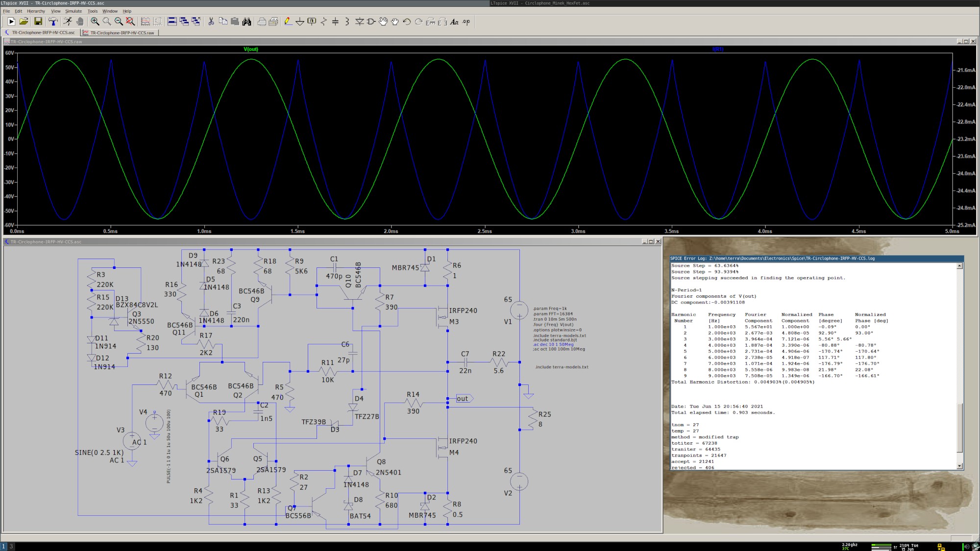Place a diode from the toolbar
The width and height of the screenshot is (980, 551).
(359, 22)
